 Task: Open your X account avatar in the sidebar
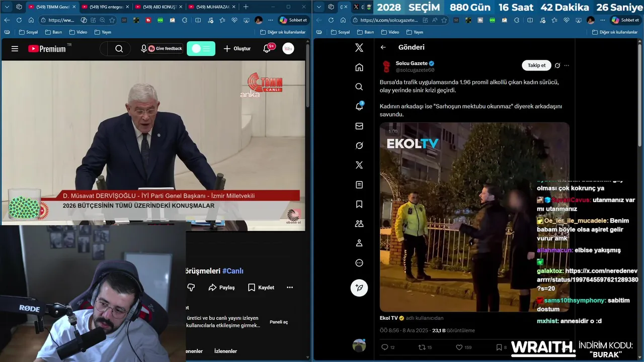point(359,345)
